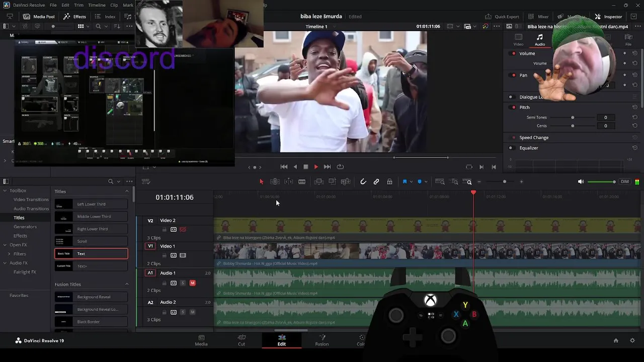The width and height of the screenshot is (644, 362).
Task: Start playback with the red play button
Action: (x=316, y=167)
